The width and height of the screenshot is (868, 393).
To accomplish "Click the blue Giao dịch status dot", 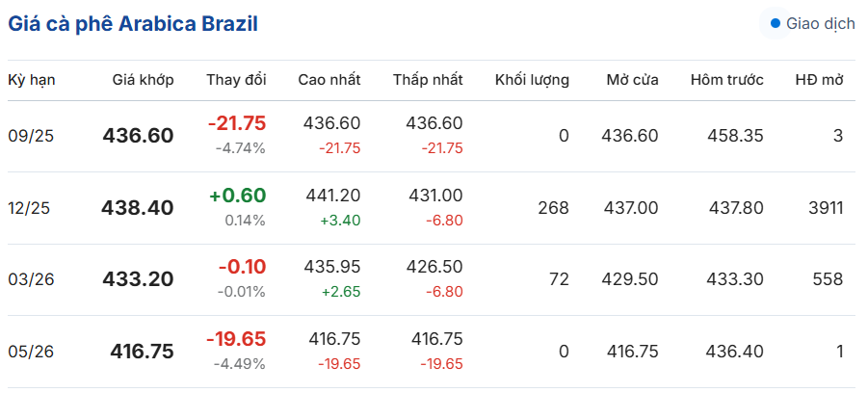I will click(776, 24).
